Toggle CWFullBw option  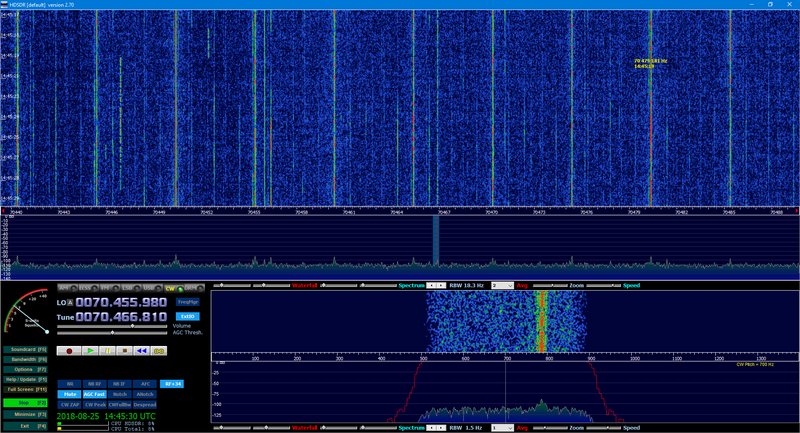pos(119,404)
